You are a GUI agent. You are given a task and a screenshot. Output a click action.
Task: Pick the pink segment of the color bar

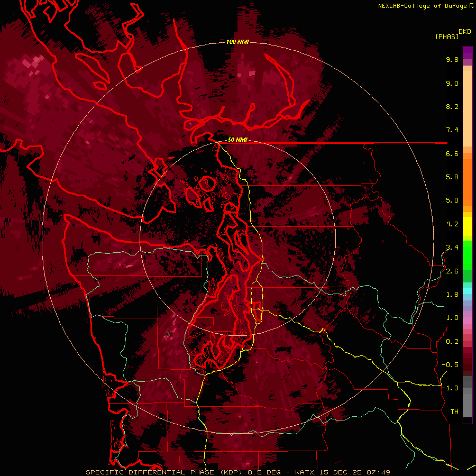(467, 321)
